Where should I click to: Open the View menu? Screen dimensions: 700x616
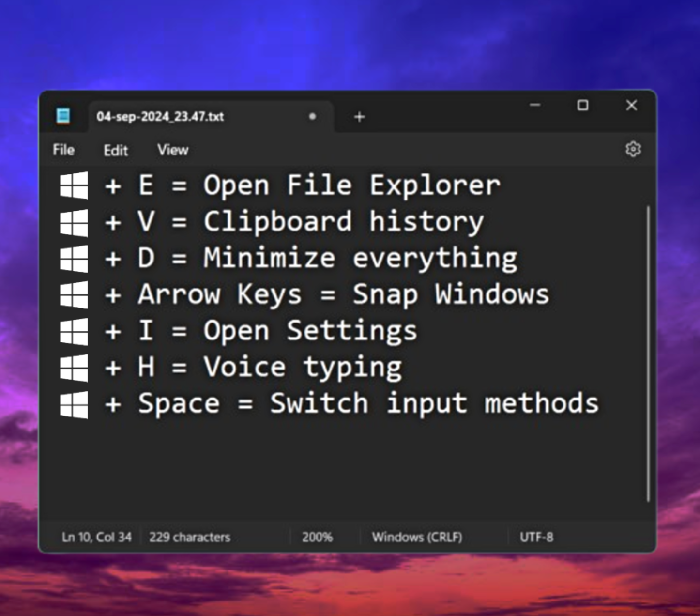(x=172, y=150)
